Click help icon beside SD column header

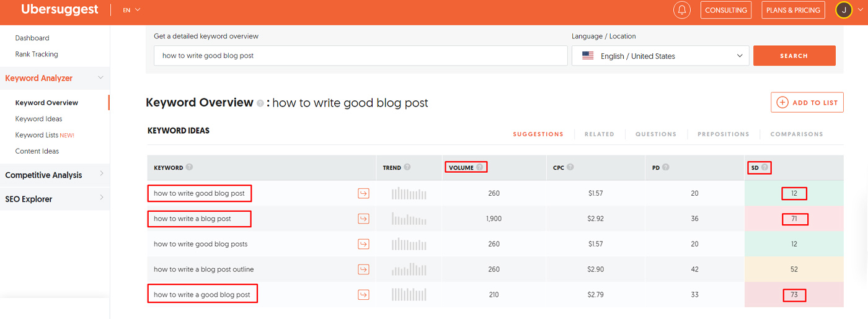pyautogui.click(x=764, y=167)
